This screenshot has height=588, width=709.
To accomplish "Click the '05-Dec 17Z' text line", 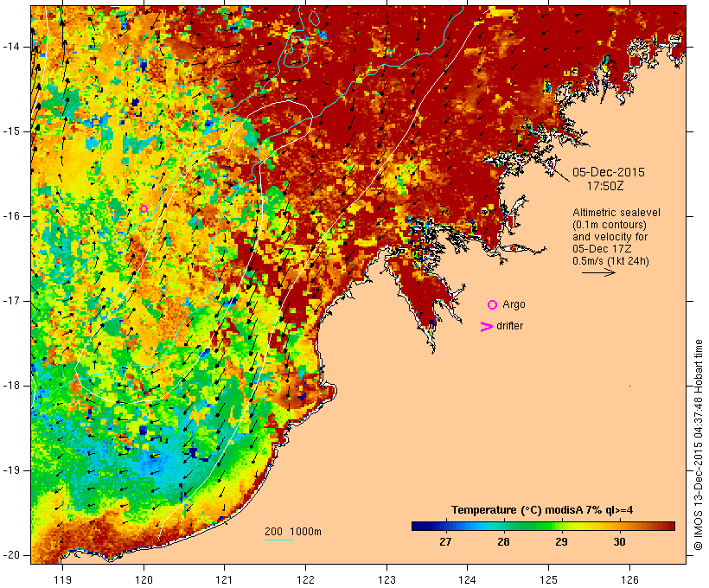I will [x=602, y=249].
